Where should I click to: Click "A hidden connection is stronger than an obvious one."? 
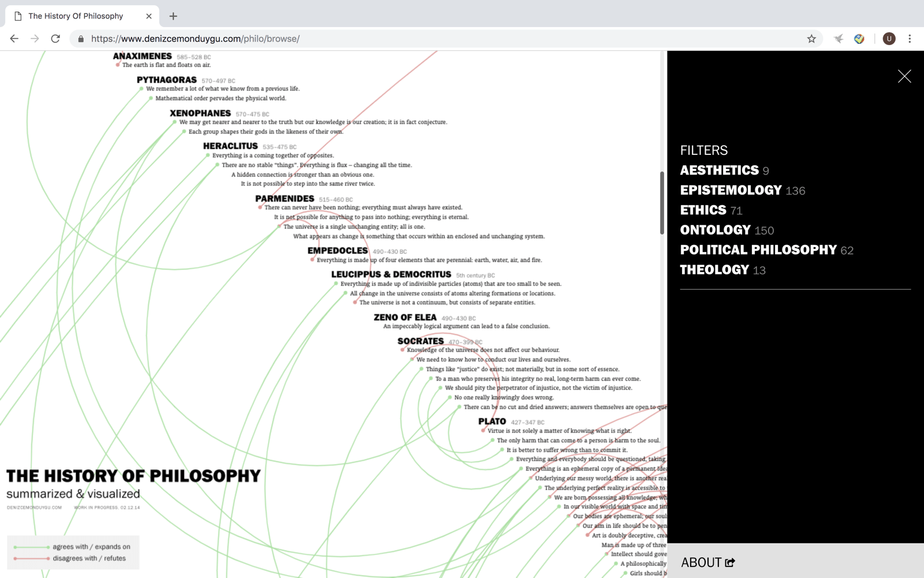click(x=303, y=175)
